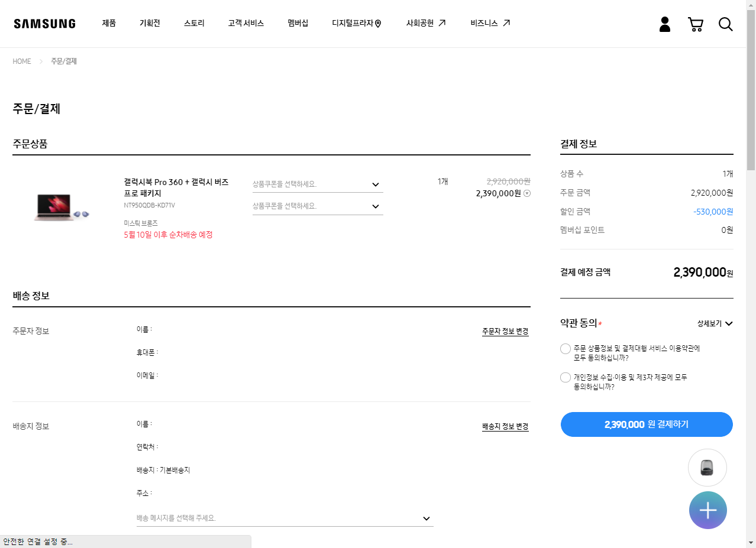Click the struck-through price 2,920,000원 in order row
756x548 pixels.
508,181
